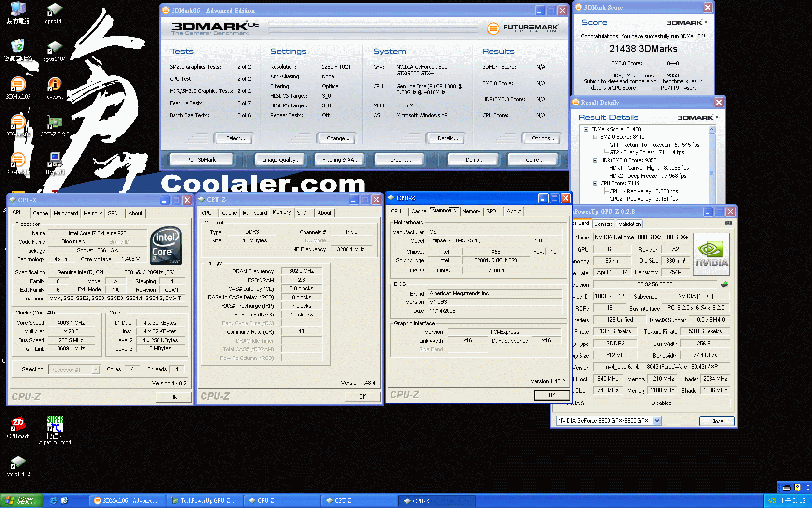
Task: Open the GPU-Z graphics card selector dropdown
Action: coord(657,421)
